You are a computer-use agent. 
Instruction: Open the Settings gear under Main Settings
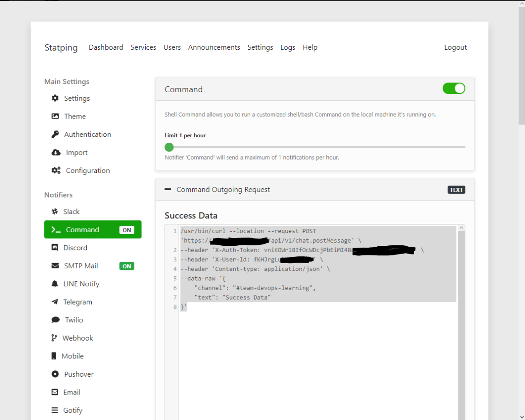click(55, 98)
